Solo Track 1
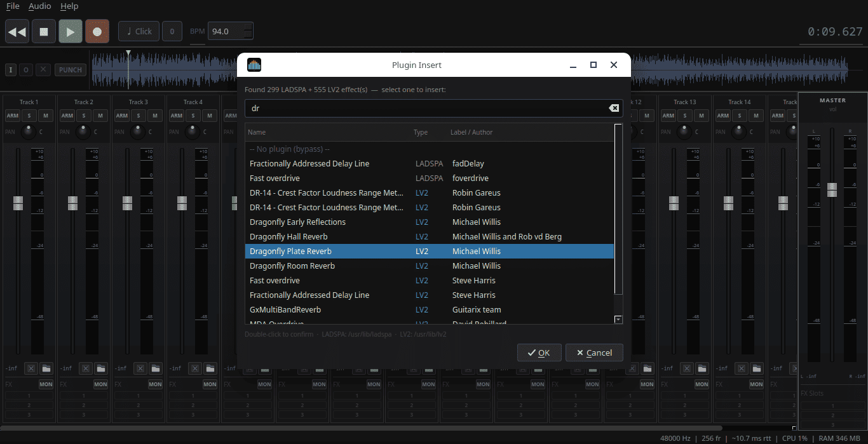The height and width of the screenshot is (444, 868). (x=29, y=116)
